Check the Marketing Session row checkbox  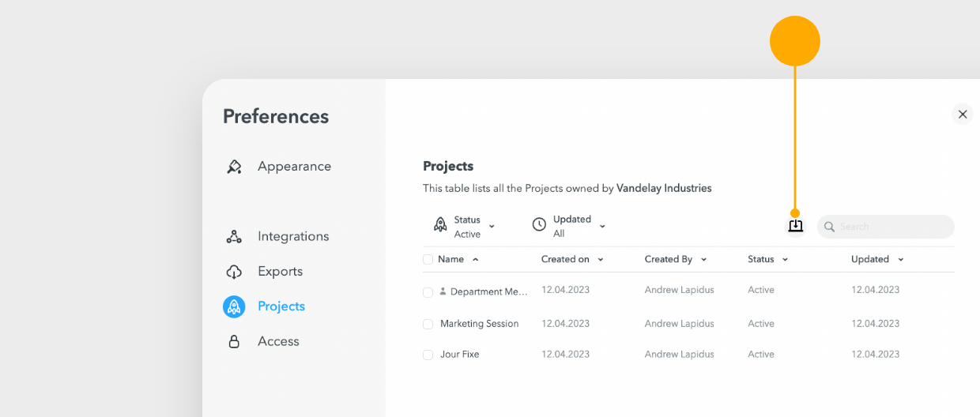428,324
